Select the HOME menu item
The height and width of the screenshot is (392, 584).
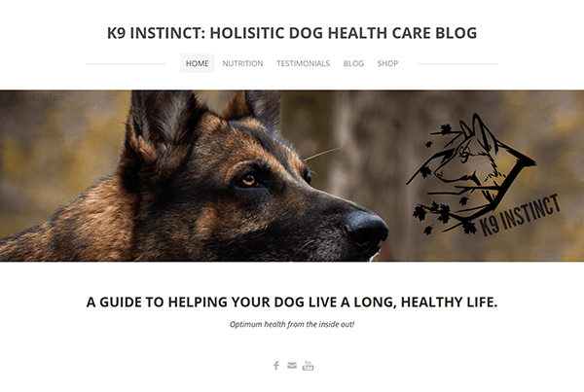[x=197, y=63]
